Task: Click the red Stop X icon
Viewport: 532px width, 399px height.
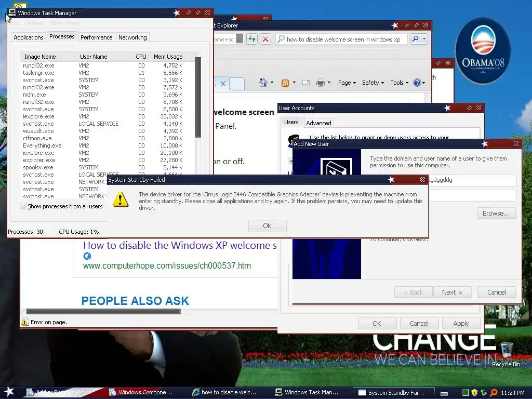Action: click(265, 39)
